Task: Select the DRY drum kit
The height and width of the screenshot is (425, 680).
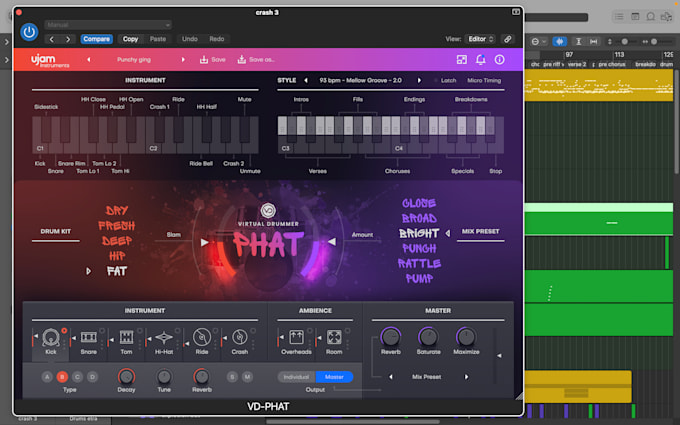Action: [x=117, y=211]
